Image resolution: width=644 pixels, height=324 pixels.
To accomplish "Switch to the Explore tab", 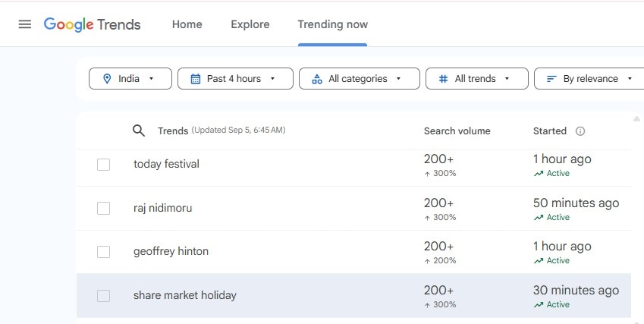I will pyautogui.click(x=250, y=24).
